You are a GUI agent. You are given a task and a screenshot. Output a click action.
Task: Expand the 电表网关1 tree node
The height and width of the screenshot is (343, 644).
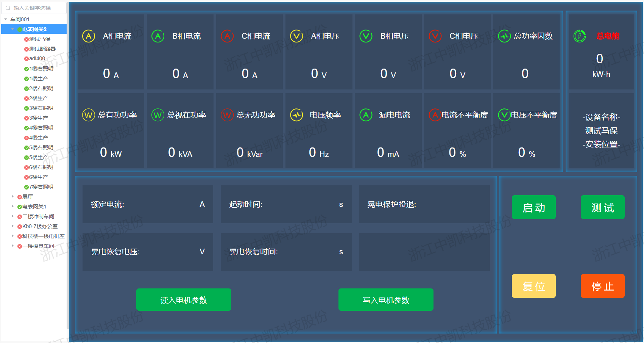(x=12, y=207)
